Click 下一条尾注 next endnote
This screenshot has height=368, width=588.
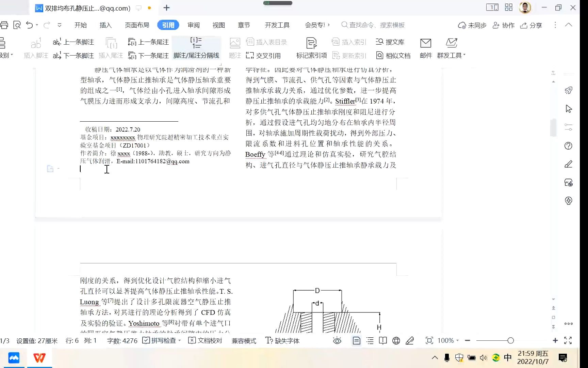[x=148, y=56]
